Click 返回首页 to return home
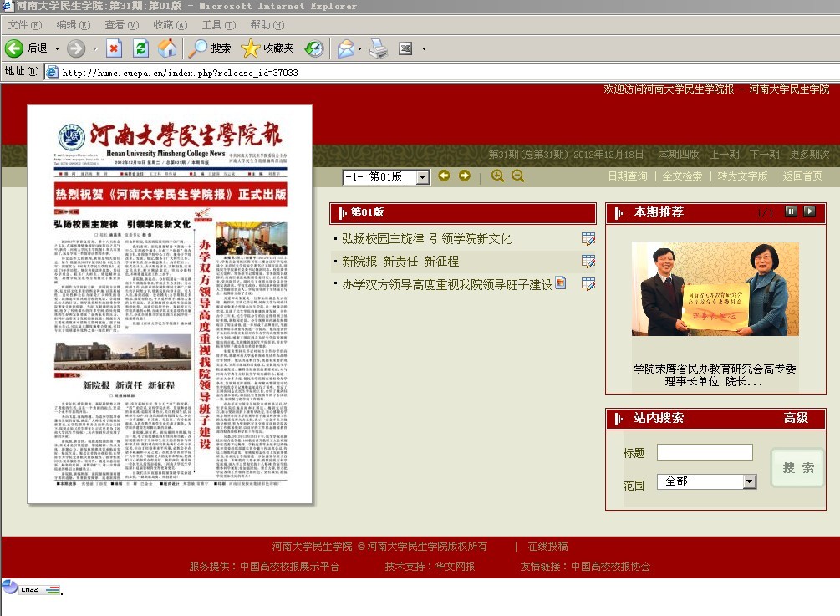 click(802, 176)
